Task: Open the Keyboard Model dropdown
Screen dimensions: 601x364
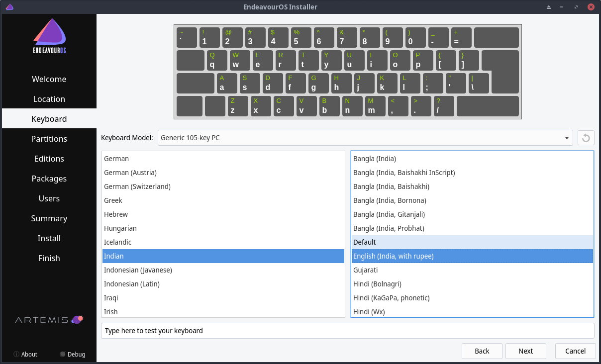Action: (366, 138)
